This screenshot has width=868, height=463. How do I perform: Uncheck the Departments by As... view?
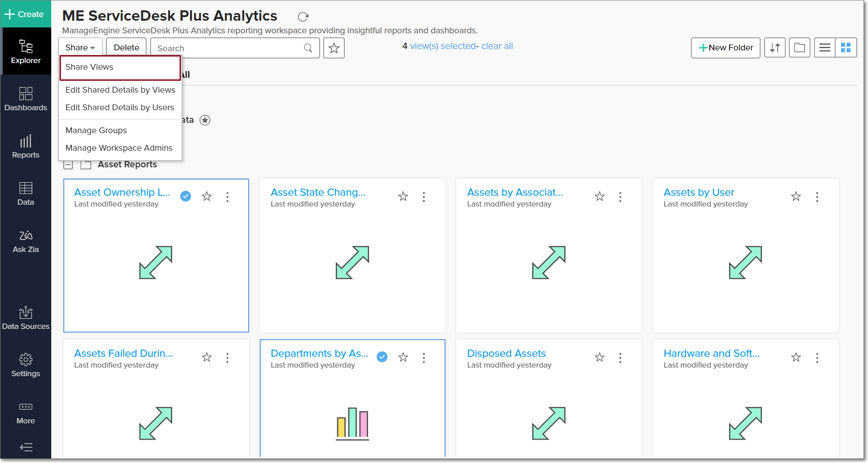pyautogui.click(x=382, y=357)
